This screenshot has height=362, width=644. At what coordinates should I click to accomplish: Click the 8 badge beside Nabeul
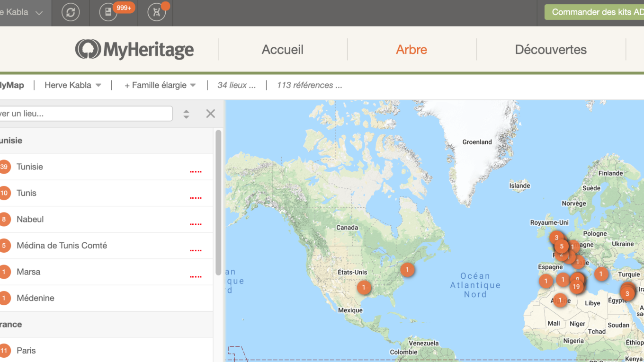tap(4, 219)
